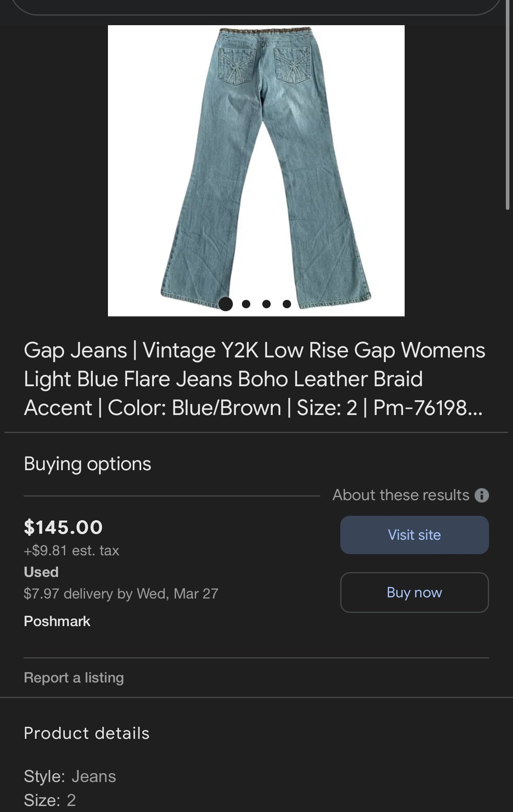Open the Report a listing link

tap(74, 677)
